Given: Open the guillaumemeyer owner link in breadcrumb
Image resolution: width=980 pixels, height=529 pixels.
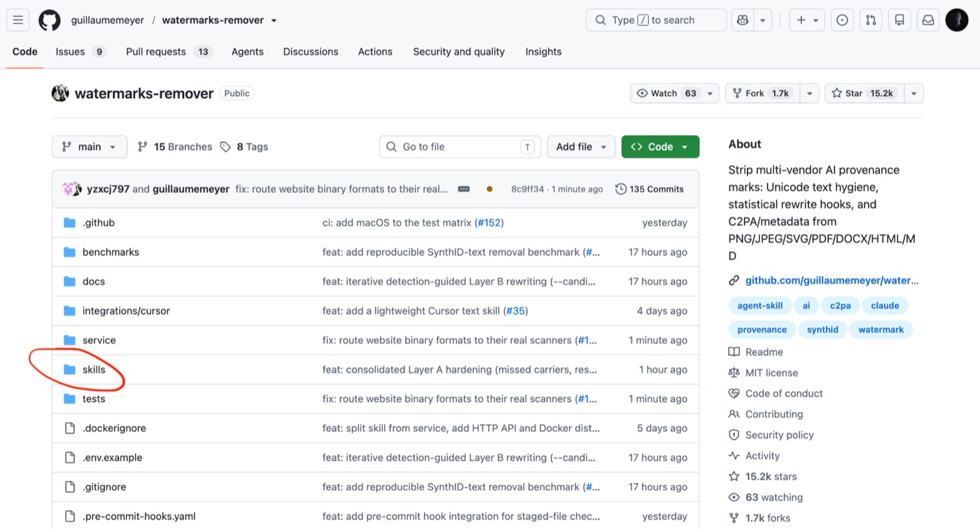Looking at the screenshot, I should tap(108, 20).
